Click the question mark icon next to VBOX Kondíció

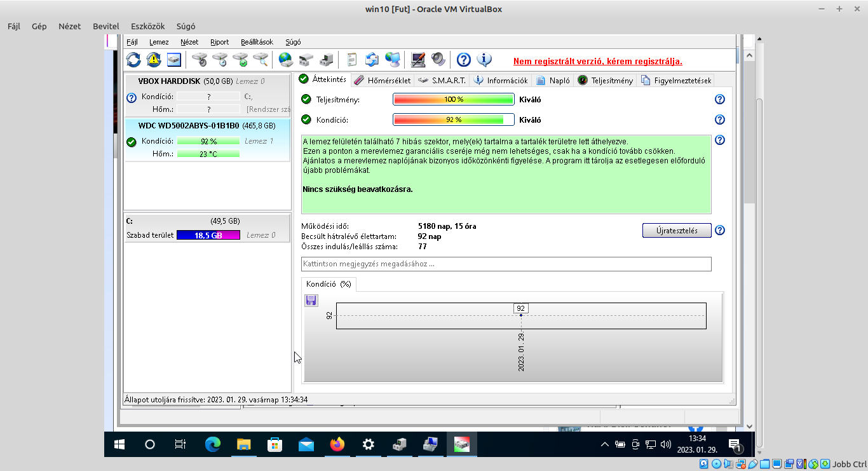point(132,98)
